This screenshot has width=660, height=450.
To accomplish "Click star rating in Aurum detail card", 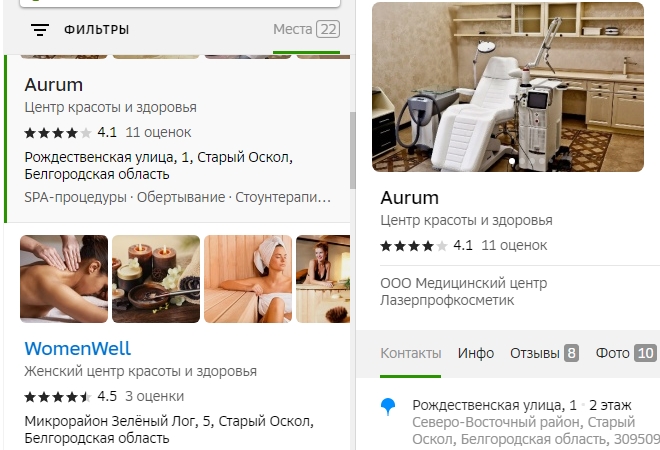I will coord(413,246).
